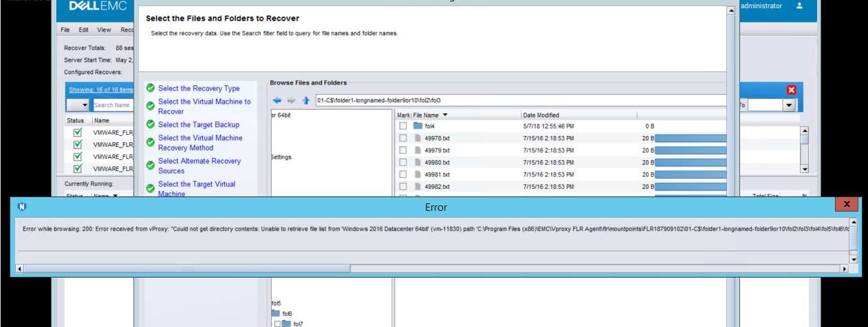
Task: Click the Showing 16 of 16 items link
Action: (x=101, y=90)
